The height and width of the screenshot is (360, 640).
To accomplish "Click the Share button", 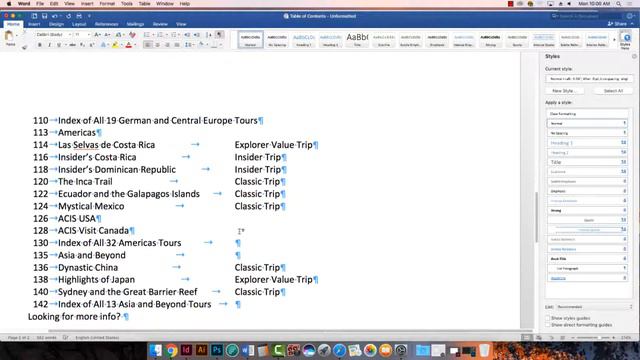I will point(617,24).
